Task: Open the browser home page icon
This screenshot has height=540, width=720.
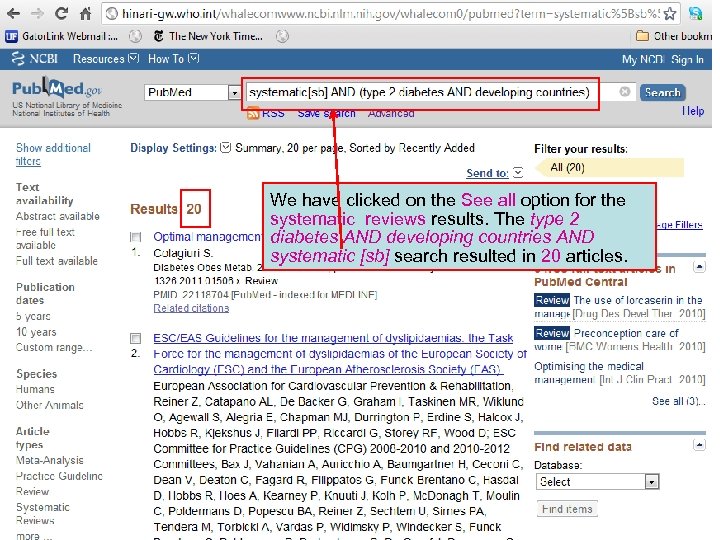Action: tap(85, 13)
